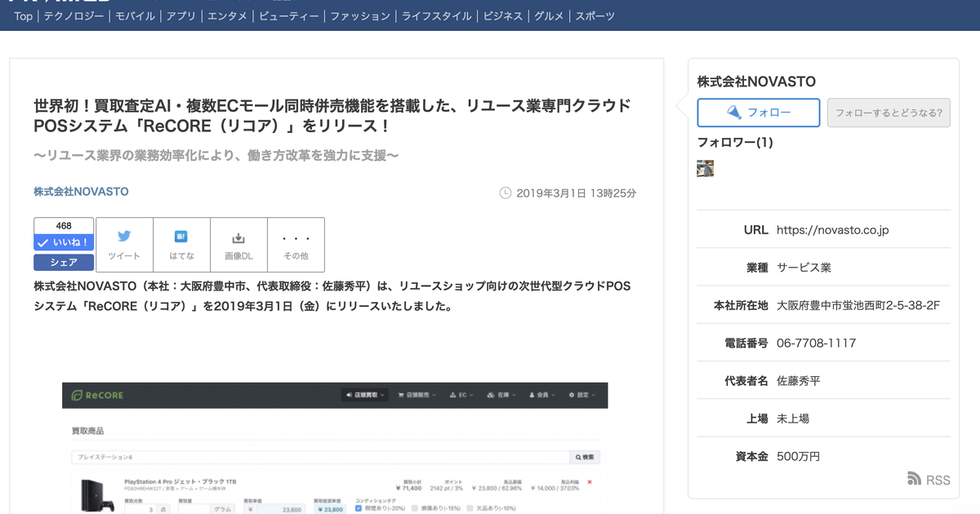Open the 店舗買取 dropdown in ReCORE nav
The image size is (980, 514).
click(x=365, y=396)
